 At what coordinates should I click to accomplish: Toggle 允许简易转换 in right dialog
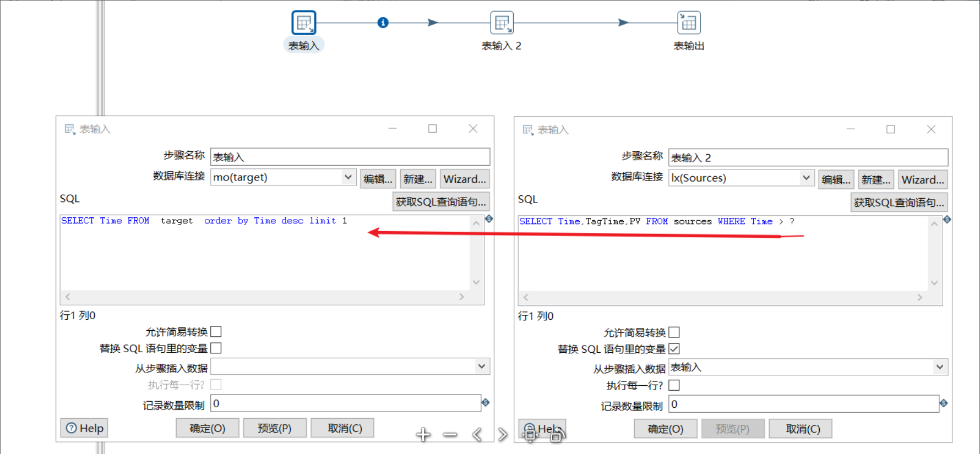[x=674, y=332]
